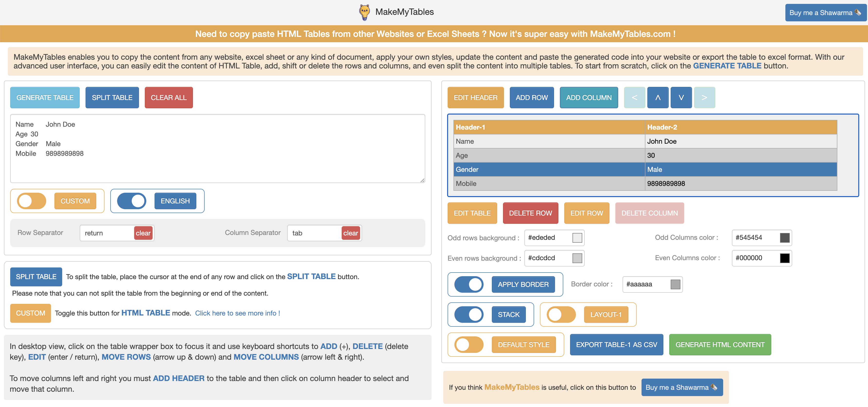Click GENERATE TABLE button

tap(45, 97)
